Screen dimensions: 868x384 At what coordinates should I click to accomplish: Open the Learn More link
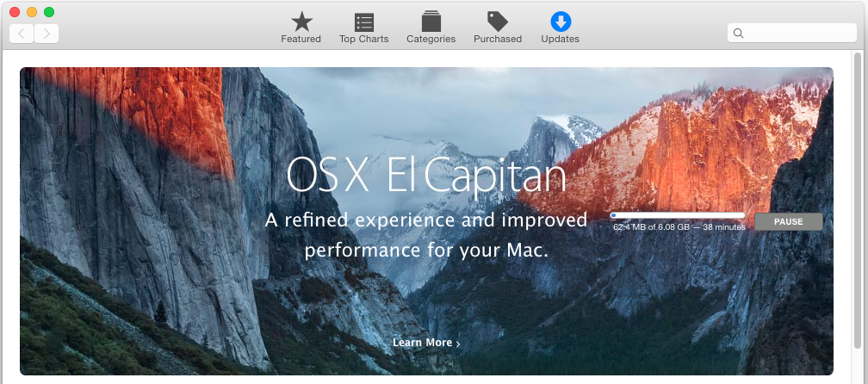click(426, 343)
